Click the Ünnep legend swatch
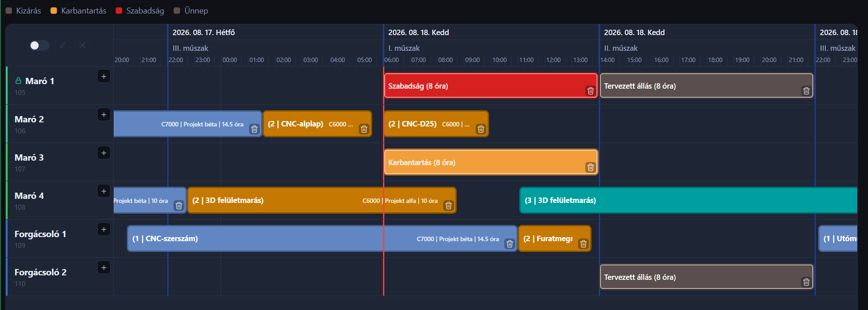This screenshot has width=868, height=310. point(177,11)
